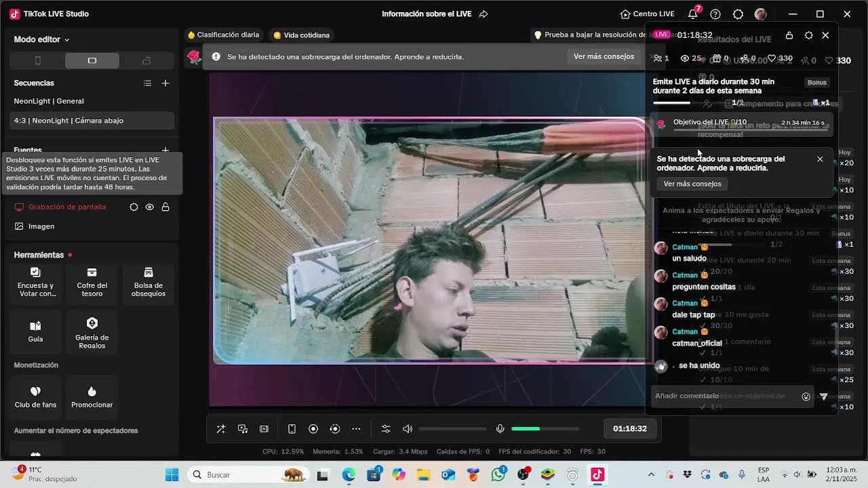Add a new source with plus icon
The height and width of the screenshot is (488, 868).
(165, 150)
